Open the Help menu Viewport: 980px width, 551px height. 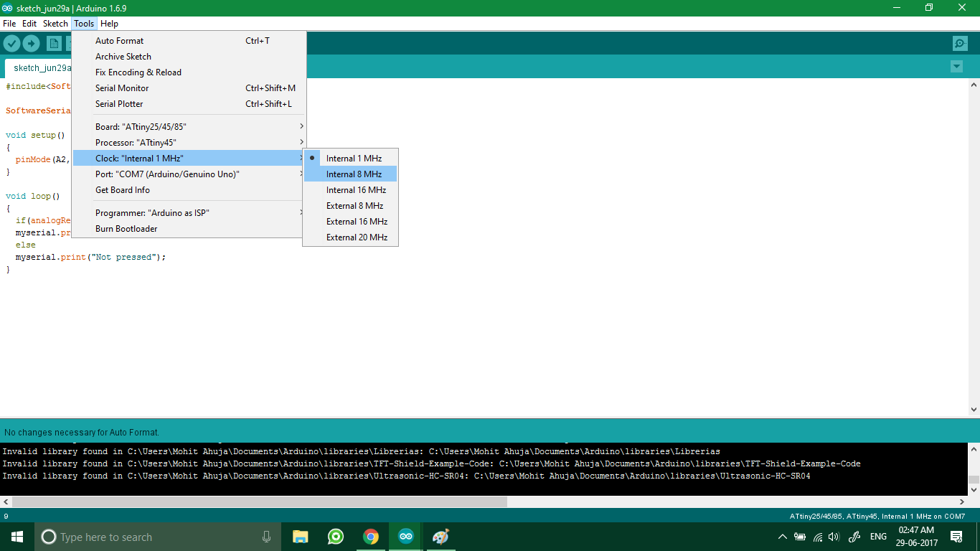pos(109,24)
